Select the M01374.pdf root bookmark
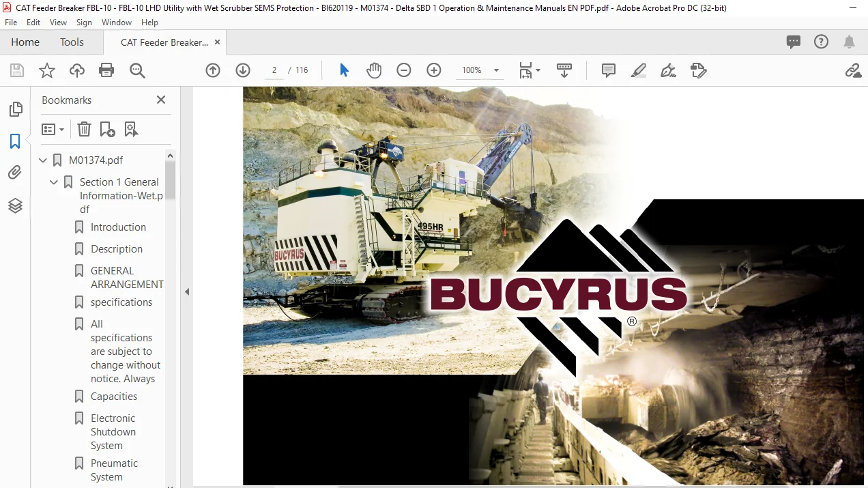This screenshot has height=488, width=868. [96, 160]
